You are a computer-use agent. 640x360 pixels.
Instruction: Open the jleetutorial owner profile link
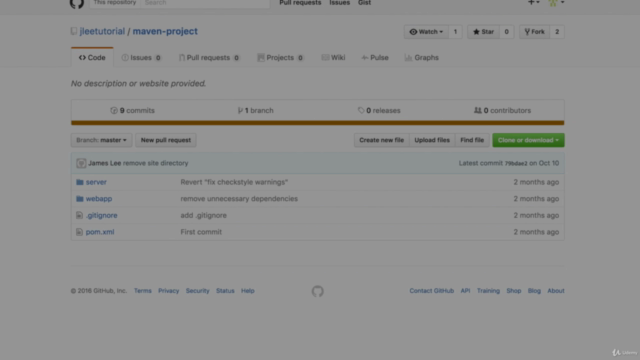click(x=102, y=31)
